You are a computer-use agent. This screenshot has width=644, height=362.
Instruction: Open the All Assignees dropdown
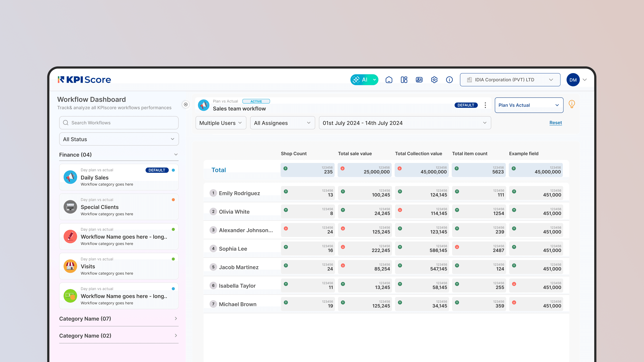[282, 123]
